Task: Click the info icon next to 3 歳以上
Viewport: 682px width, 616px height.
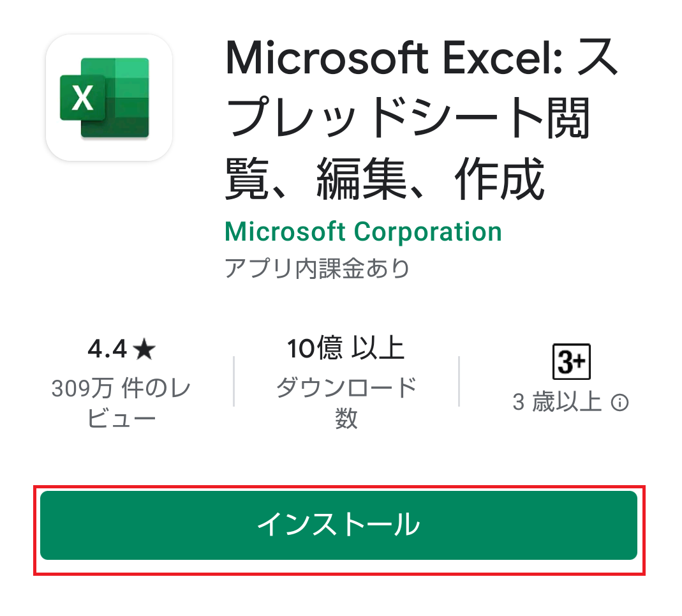Action: [x=619, y=402]
